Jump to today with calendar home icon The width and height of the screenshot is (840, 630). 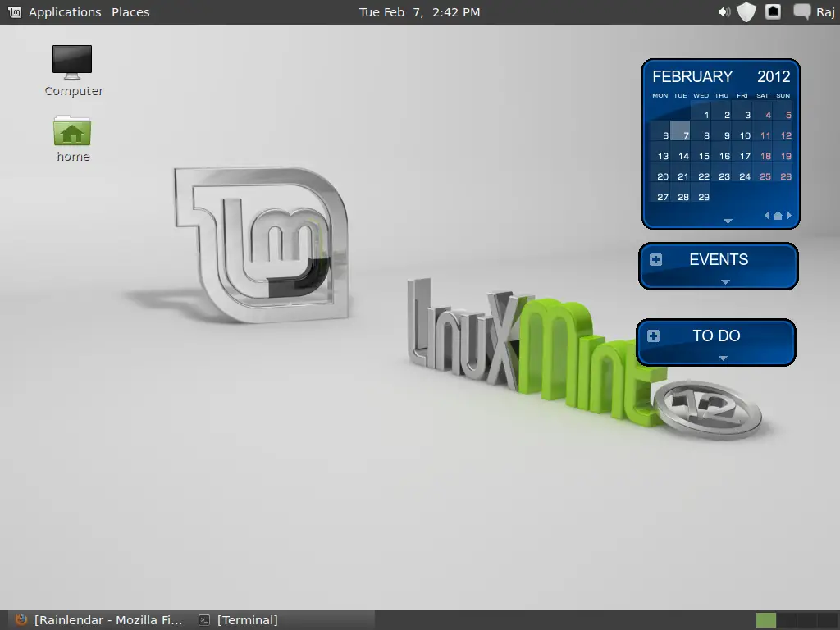[x=778, y=216]
